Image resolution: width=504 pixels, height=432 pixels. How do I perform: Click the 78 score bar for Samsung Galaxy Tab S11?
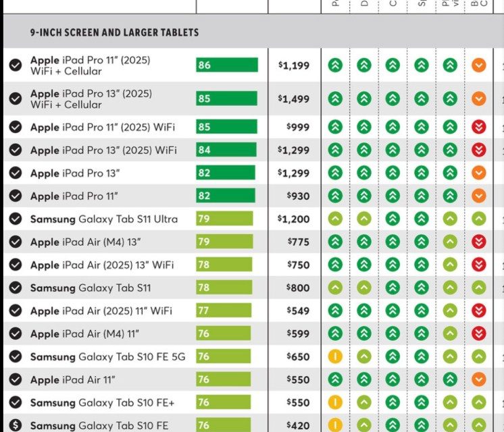(224, 288)
